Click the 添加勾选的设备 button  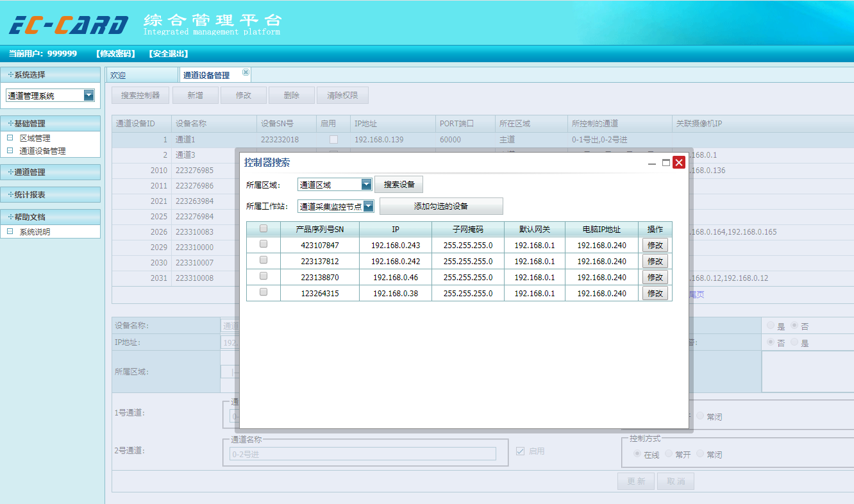pyautogui.click(x=441, y=206)
